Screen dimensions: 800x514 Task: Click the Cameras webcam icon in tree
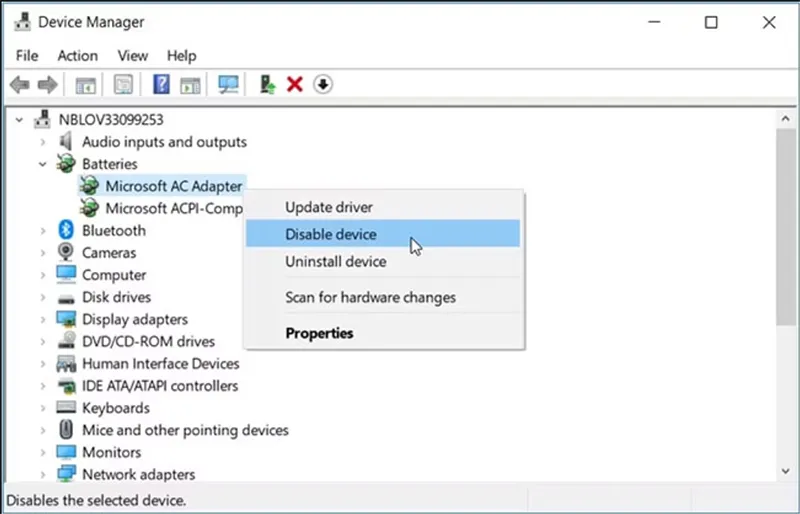[x=66, y=253]
